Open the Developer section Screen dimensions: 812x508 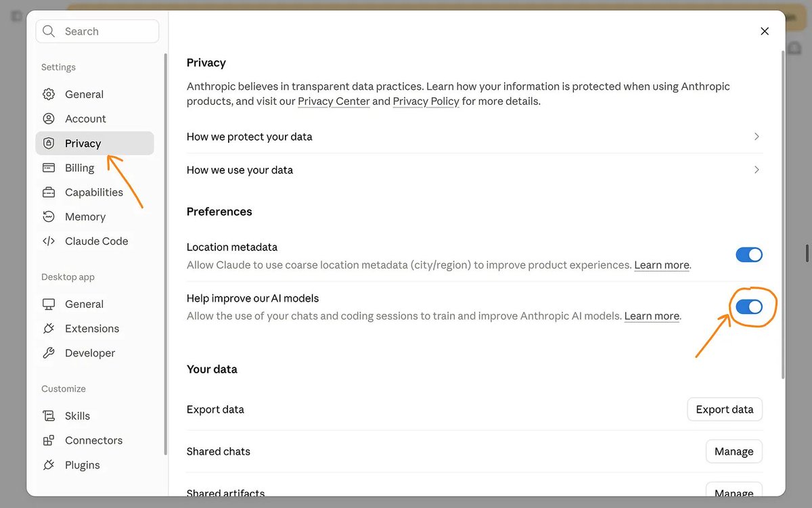[95, 352]
